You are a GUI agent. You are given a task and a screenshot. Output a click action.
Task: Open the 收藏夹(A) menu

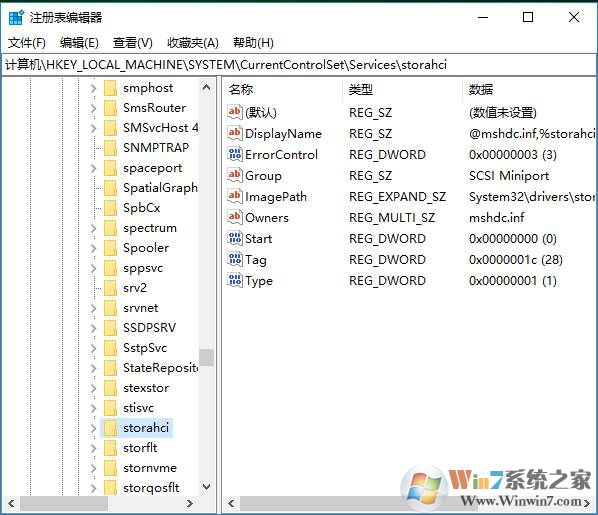pos(193,43)
